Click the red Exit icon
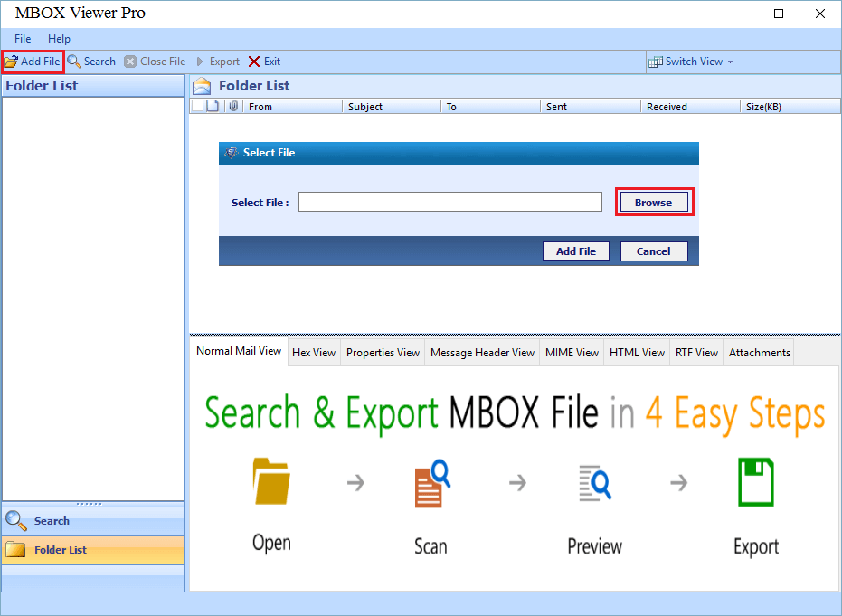 (x=254, y=62)
